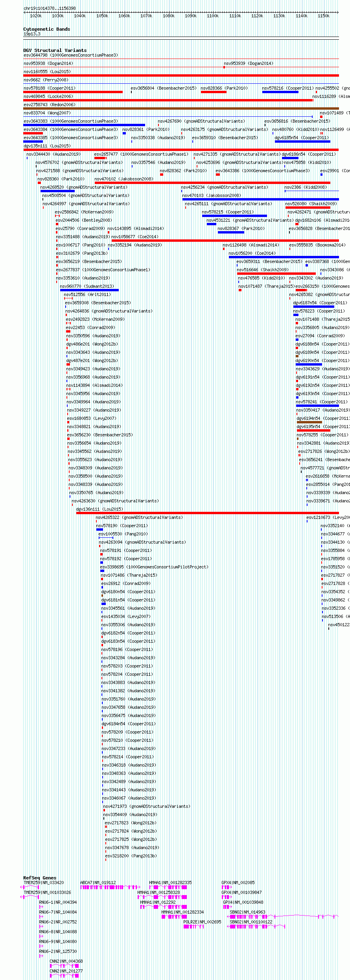Click the red bar under nsv1160555 (Lou2015)

coord(181,75)
